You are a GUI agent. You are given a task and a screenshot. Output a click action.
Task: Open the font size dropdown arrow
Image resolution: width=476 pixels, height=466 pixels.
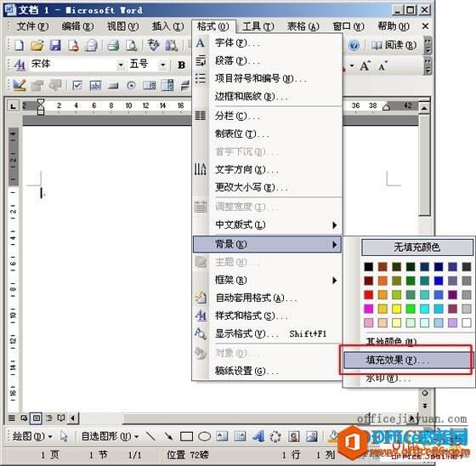coord(162,65)
